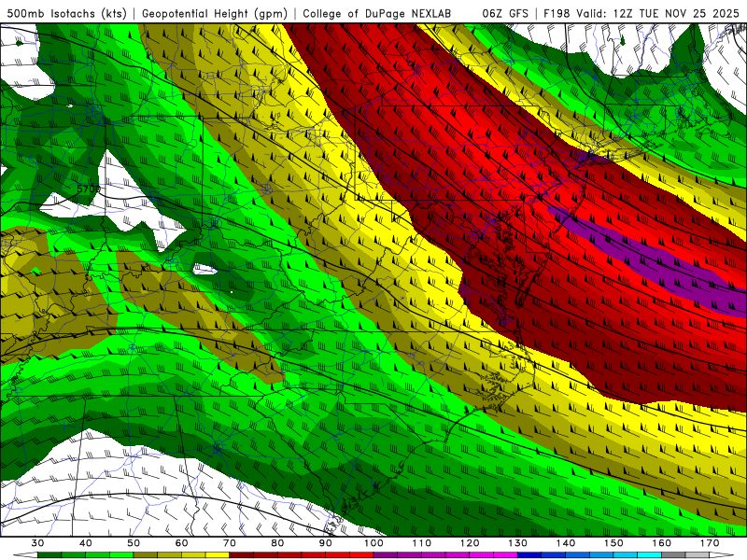This screenshot has height=560, width=747.
Task: Click the "F198 Valid: 12Z TUE NOV 25 2025" text
Action: [642, 13]
